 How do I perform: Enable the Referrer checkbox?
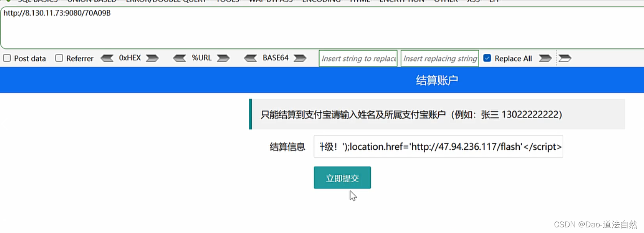[59, 58]
